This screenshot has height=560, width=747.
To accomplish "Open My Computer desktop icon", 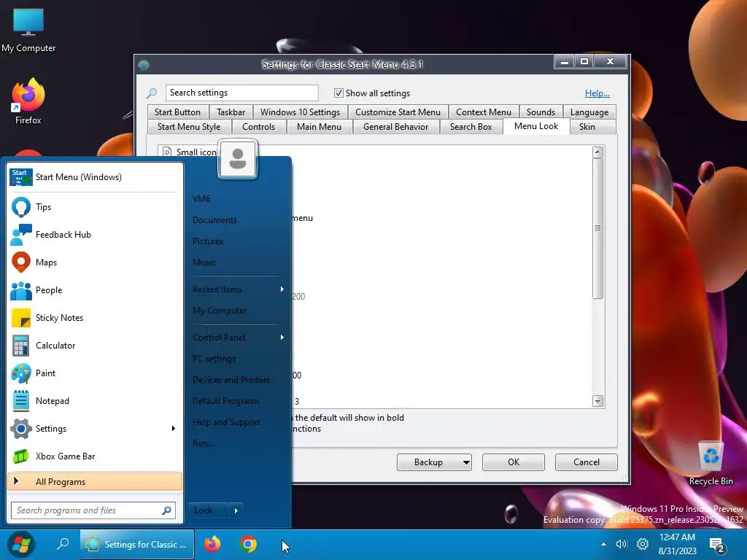I will click(28, 29).
